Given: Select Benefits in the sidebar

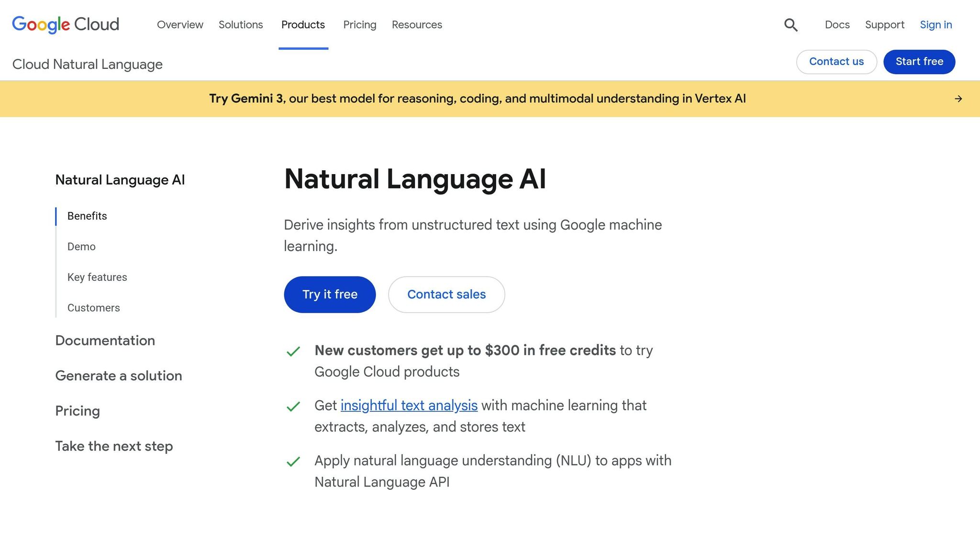Looking at the screenshot, I should 87,216.
